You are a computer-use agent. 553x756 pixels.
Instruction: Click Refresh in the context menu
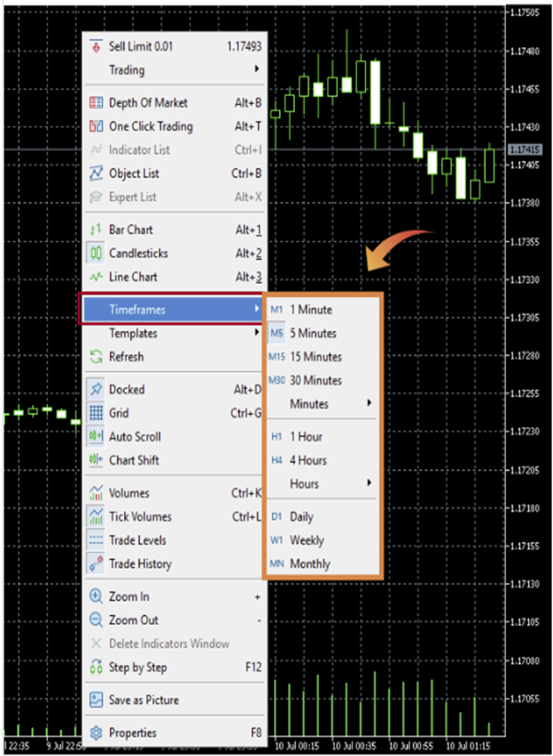pos(126,357)
